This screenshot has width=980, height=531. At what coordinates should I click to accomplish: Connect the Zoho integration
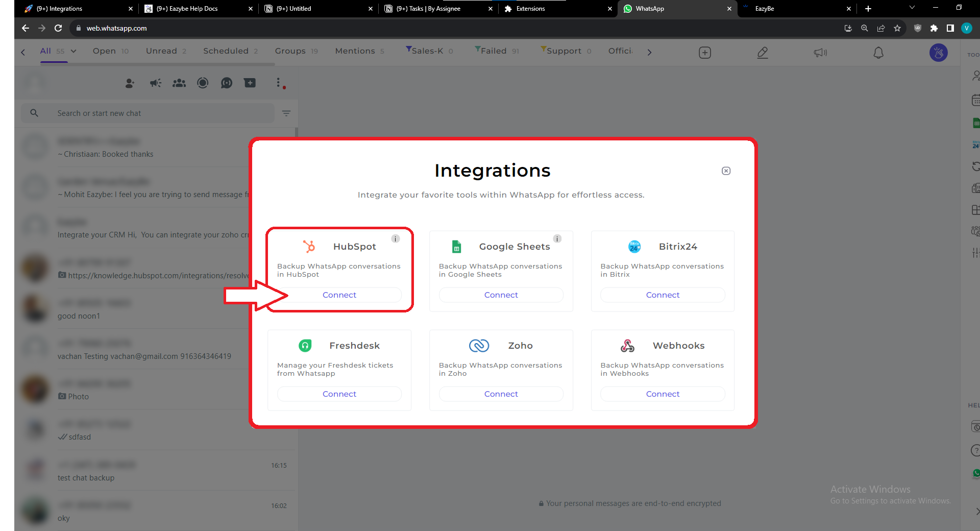(501, 394)
